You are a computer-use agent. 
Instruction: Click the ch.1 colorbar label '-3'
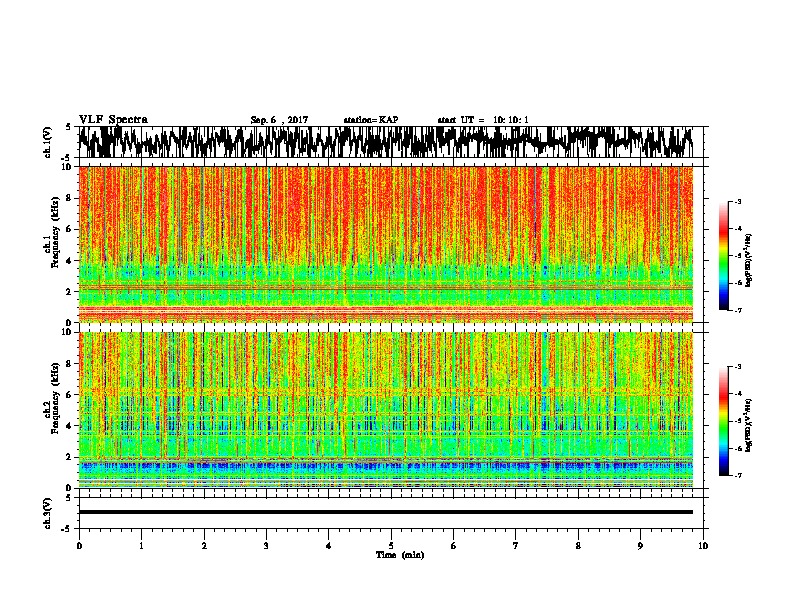[x=737, y=202]
